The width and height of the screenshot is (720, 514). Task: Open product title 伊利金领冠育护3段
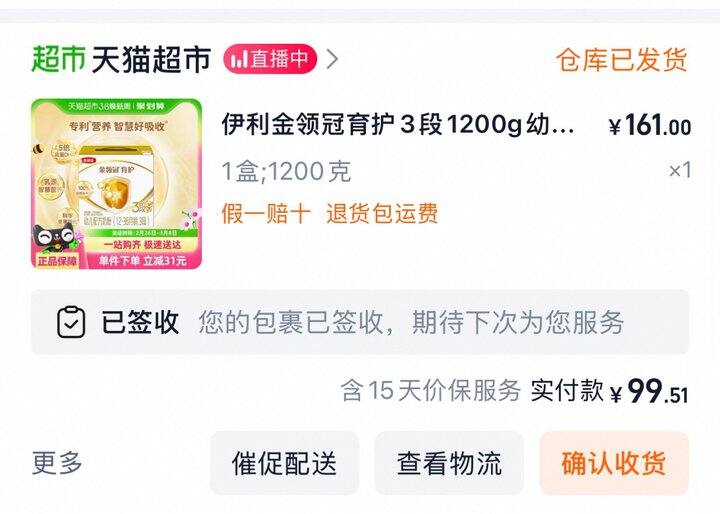398,124
